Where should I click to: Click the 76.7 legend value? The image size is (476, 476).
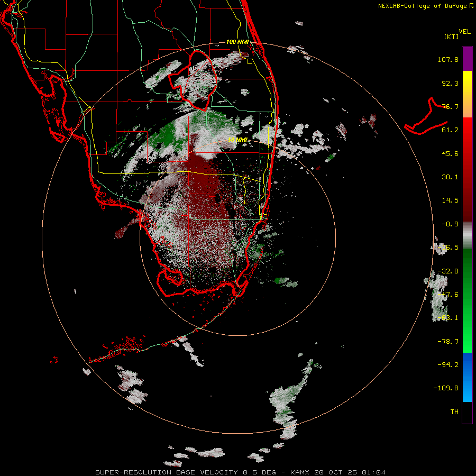450,106
